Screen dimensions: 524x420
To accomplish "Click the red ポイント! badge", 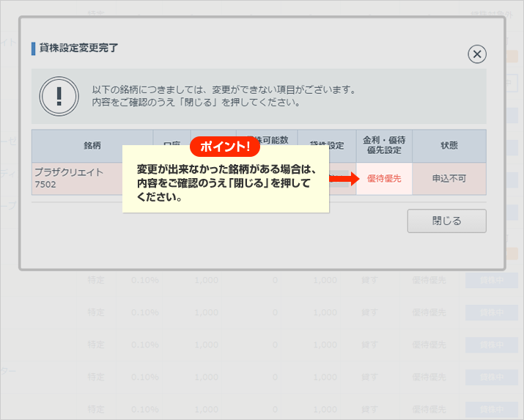I will point(225,146).
